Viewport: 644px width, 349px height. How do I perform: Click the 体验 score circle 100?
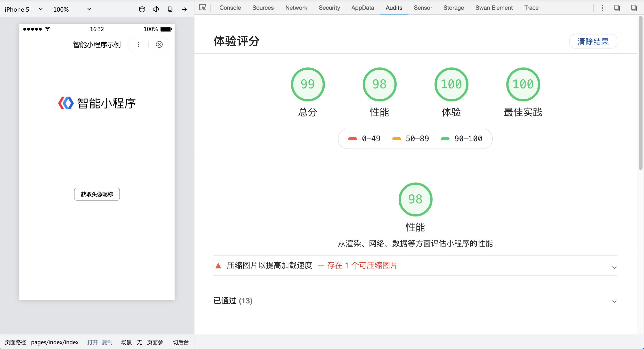coord(451,84)
